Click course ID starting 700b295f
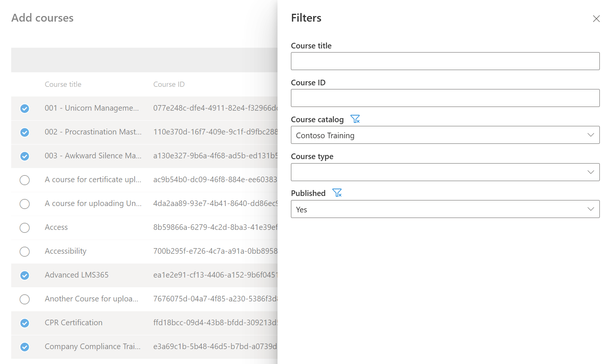 click(215, 251)
